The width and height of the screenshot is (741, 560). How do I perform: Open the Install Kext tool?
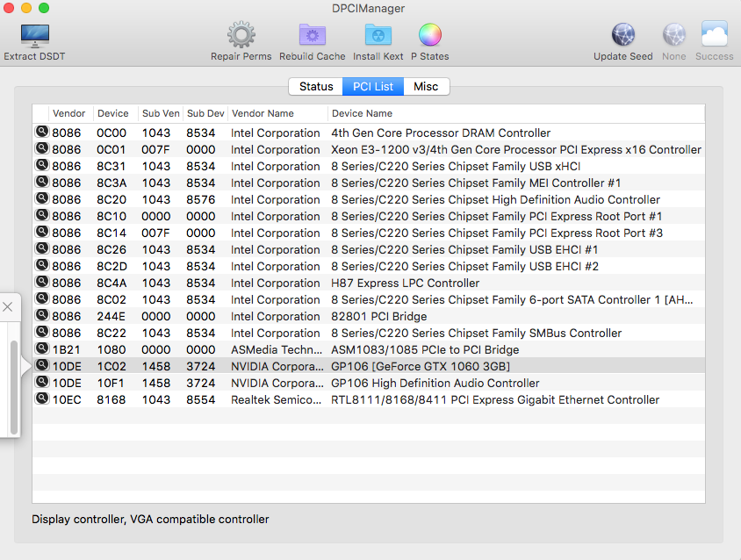378,35
